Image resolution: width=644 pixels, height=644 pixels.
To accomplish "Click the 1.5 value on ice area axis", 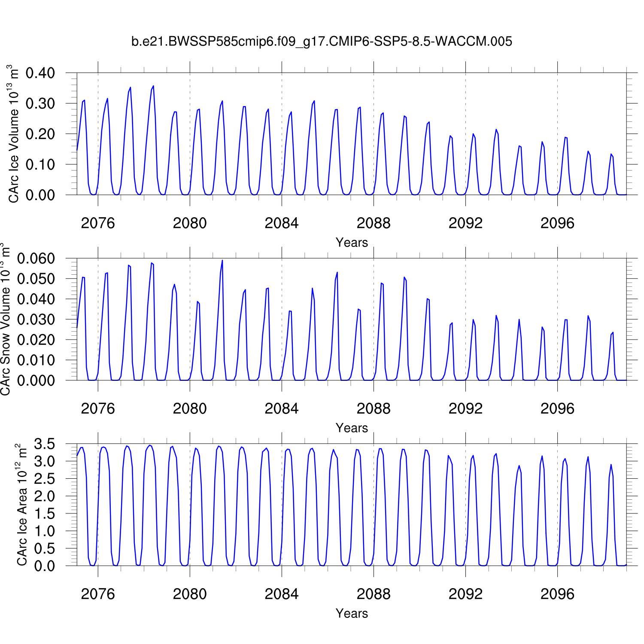I will click(x=45, y=514).
